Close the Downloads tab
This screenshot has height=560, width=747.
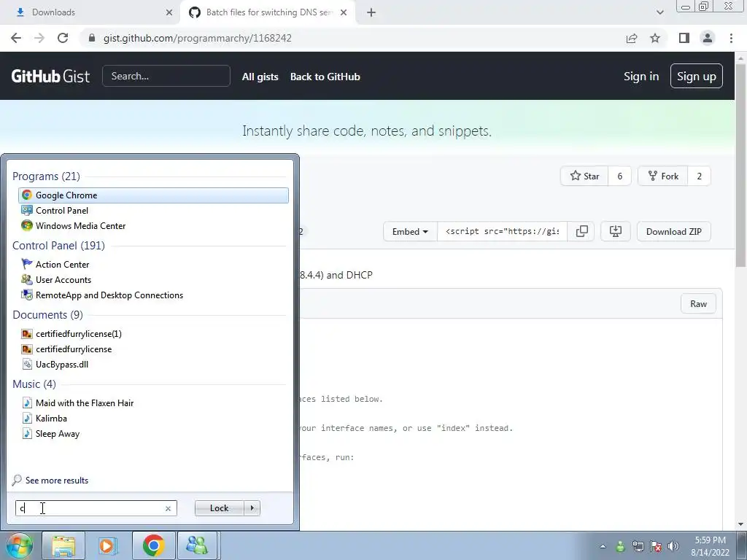(169, 12)
